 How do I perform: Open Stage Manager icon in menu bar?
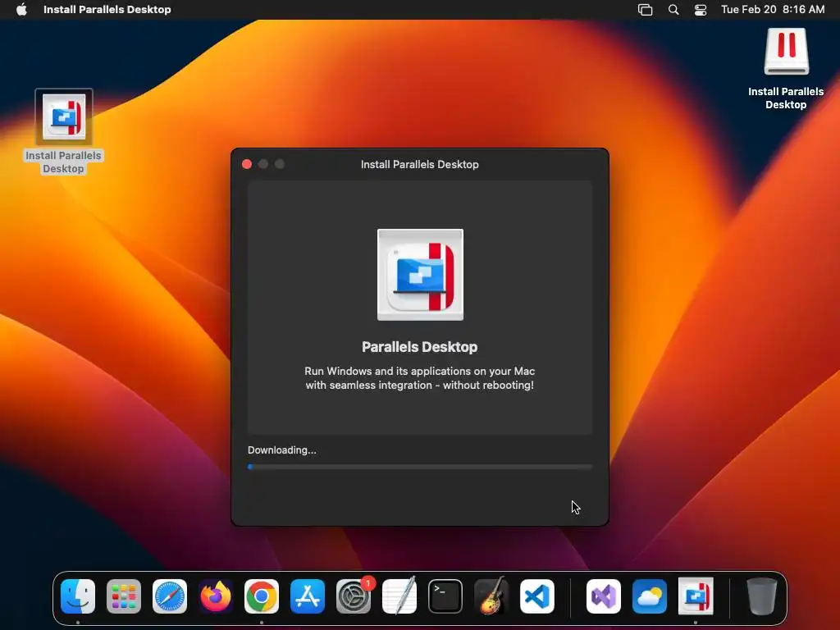click(646, 10)
